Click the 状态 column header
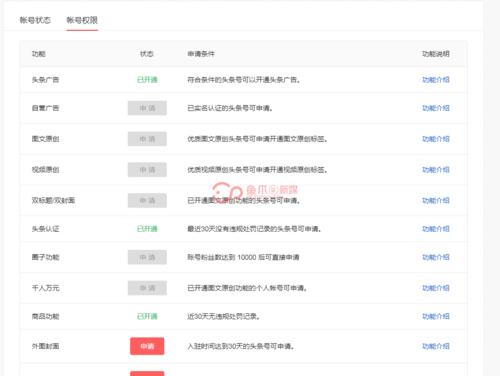Screen dimensions: 500x376 147,54
